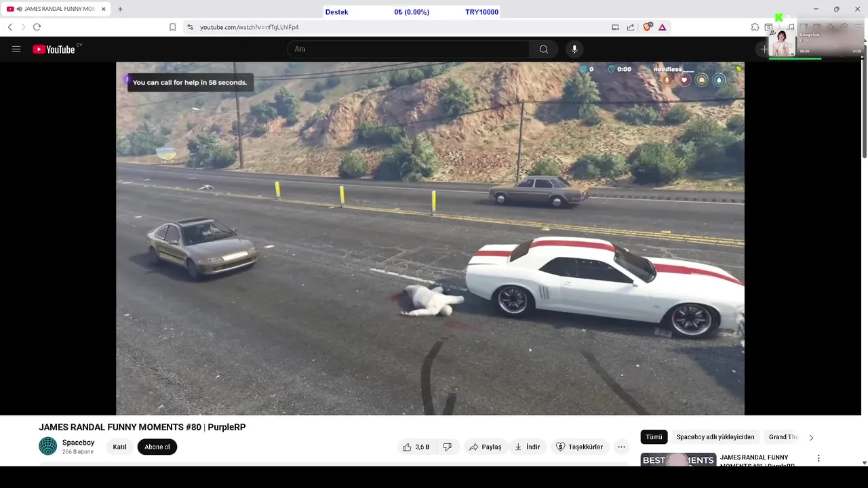
Task: Dislike the video with thumbs down
Action: [x=447, y=447]
